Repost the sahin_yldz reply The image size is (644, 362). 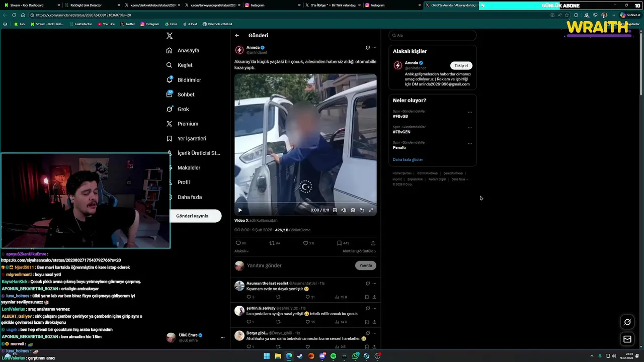click(x=278, y=322)
